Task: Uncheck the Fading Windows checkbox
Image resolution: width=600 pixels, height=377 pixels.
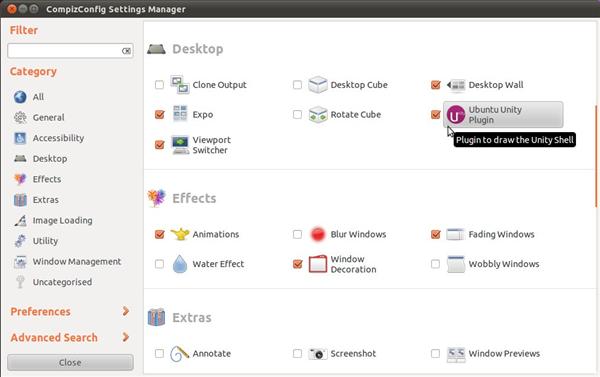Action: (x=435, y=234)
